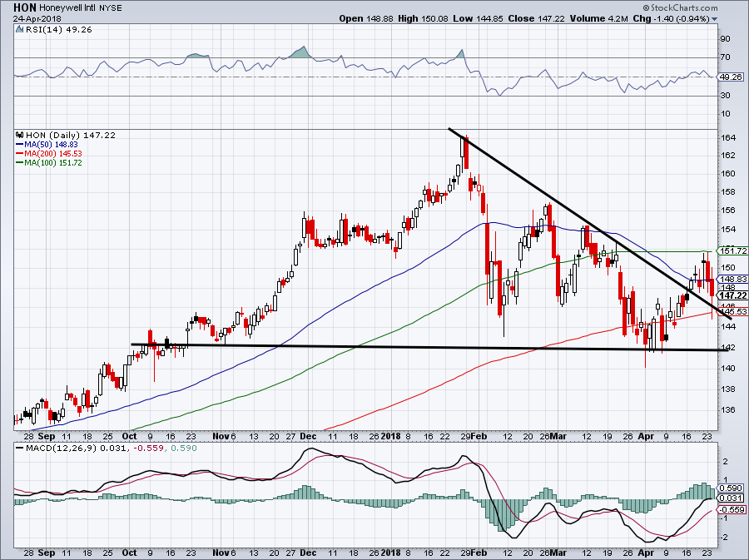Click the MA(200) 145.53 legend entry
749x560 pixels.
point(49,153)
